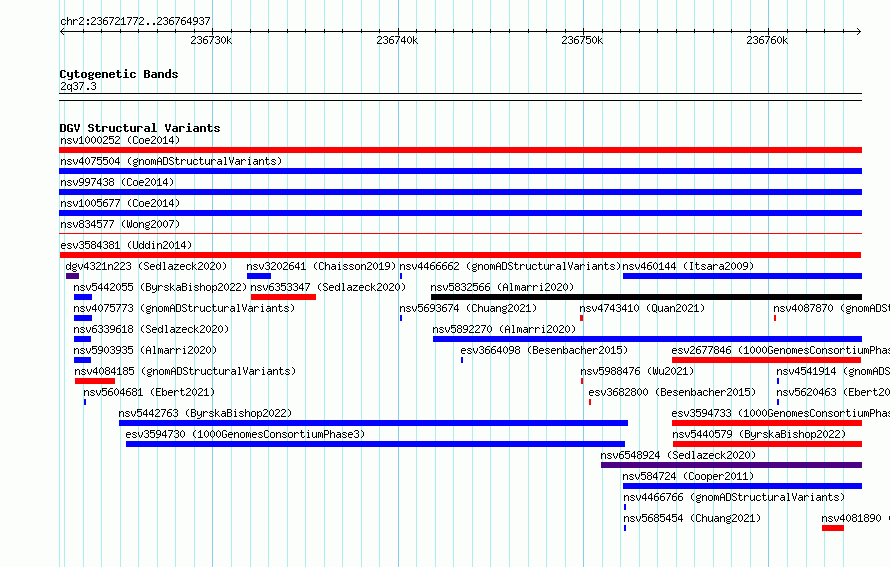Screen dimensions: 890x567
Task: Open nsv4466766 gnomAD variant label
Action: click(734, 497)
